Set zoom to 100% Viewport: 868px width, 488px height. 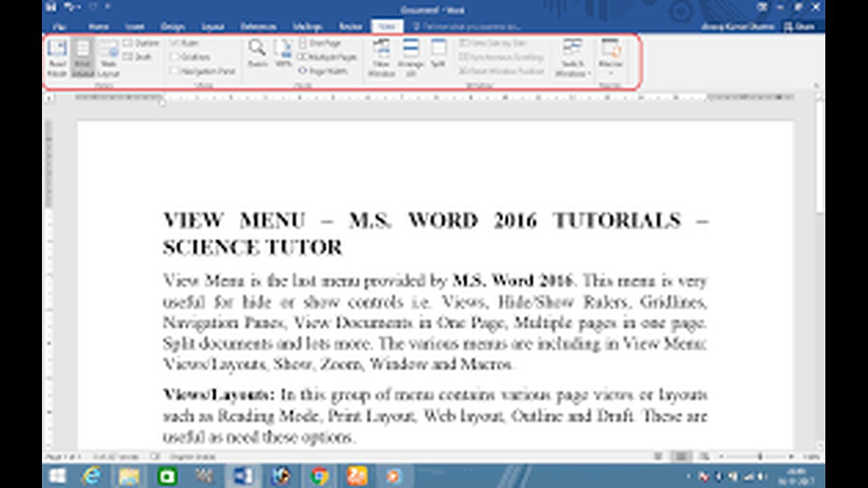coord(283,53)
